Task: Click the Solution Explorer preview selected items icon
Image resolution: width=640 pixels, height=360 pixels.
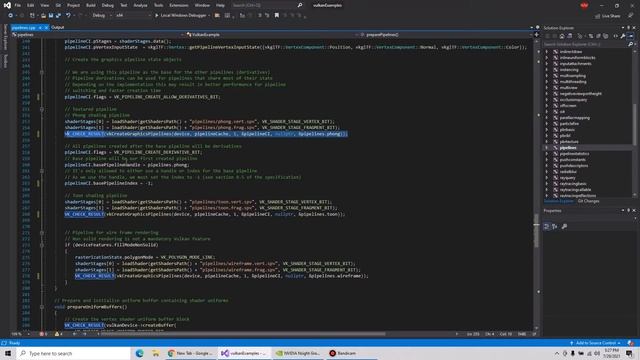Action: (x=631, y=36)
